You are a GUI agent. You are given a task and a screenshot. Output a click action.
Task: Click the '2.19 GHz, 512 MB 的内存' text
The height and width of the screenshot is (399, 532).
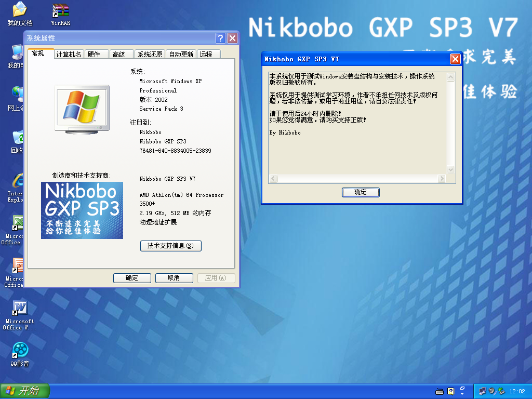[175, 213]
